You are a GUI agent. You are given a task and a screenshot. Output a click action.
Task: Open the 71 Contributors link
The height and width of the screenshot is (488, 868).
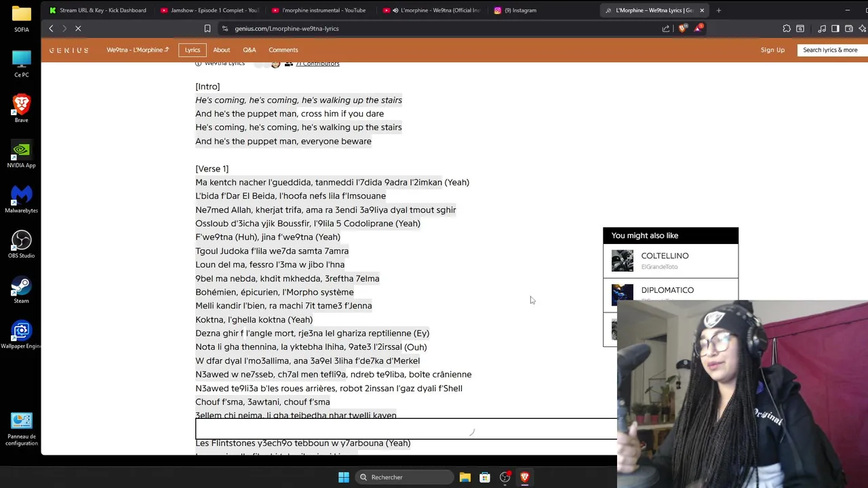(x=317, y=64)
